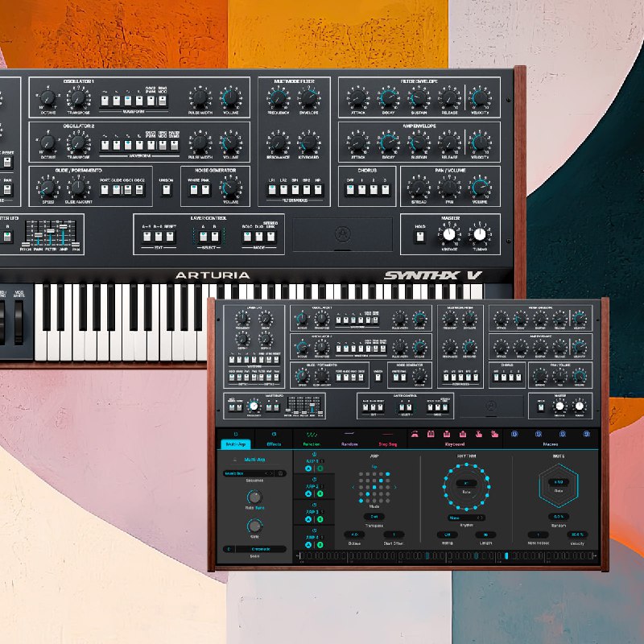Select the blue A icon under ARP 2
Image resolution: width=644 pixels, height=644 pixels.
click(308, 493)
